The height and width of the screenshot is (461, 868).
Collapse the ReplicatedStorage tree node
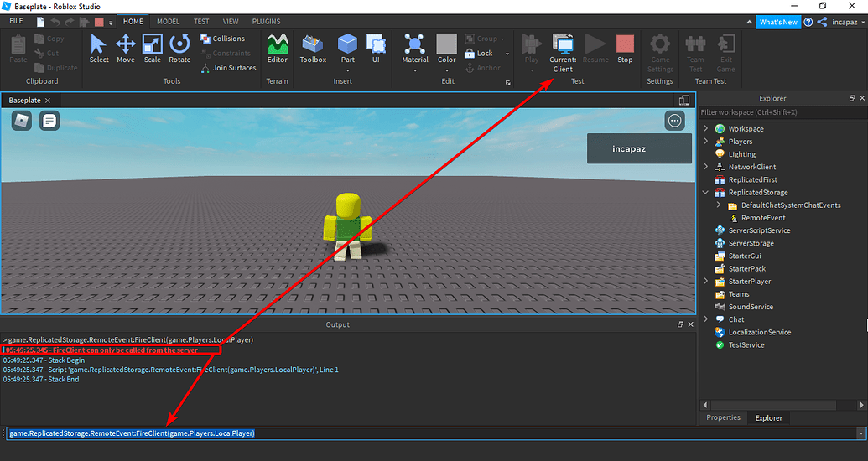pyautogui.click(x=706, y=192)
